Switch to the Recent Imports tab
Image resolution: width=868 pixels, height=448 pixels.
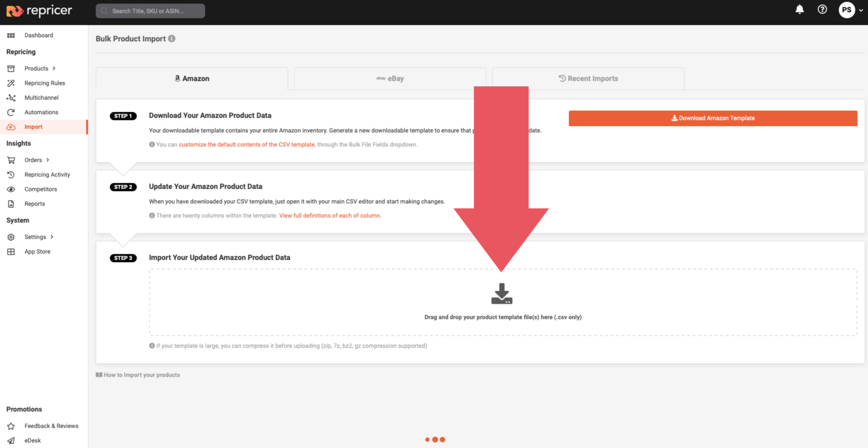click(588, 79)
